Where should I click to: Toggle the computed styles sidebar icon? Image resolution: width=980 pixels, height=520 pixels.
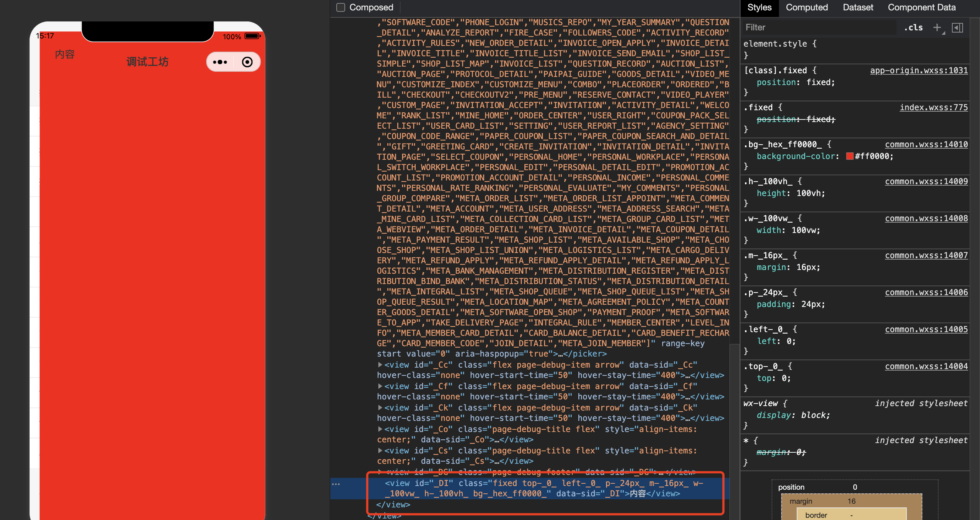tap(957, 27)
